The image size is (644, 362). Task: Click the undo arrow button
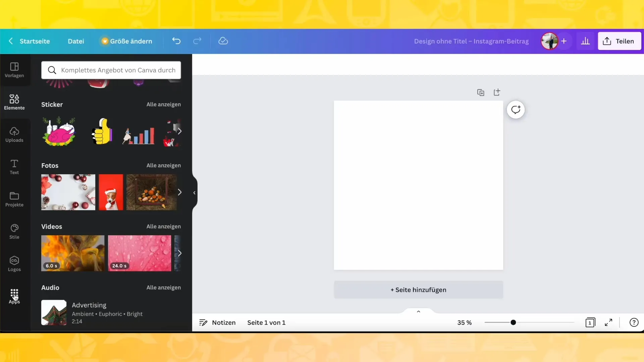pos(176,41)
